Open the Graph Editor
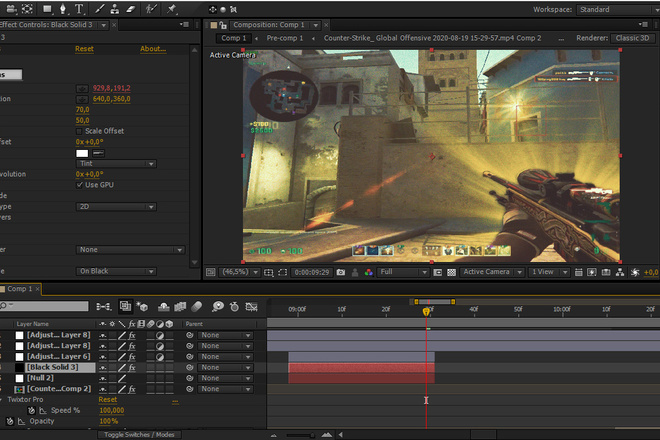Viewport: 660px width, 440px height. (x=251, y=307)
